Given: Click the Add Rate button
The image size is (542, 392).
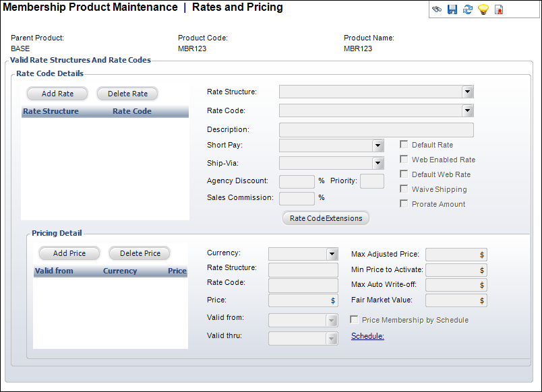Looking at the screenshot, I should 57,94.
